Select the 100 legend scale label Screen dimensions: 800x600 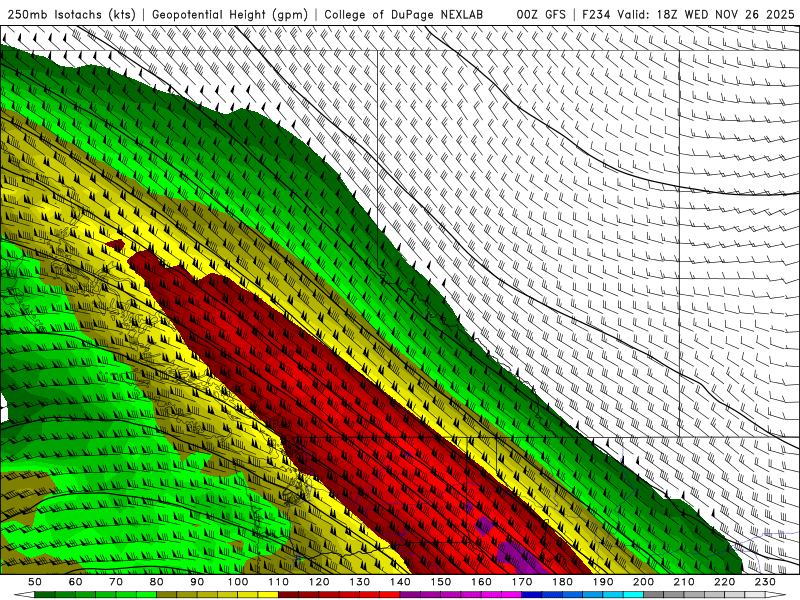point(238,582)
